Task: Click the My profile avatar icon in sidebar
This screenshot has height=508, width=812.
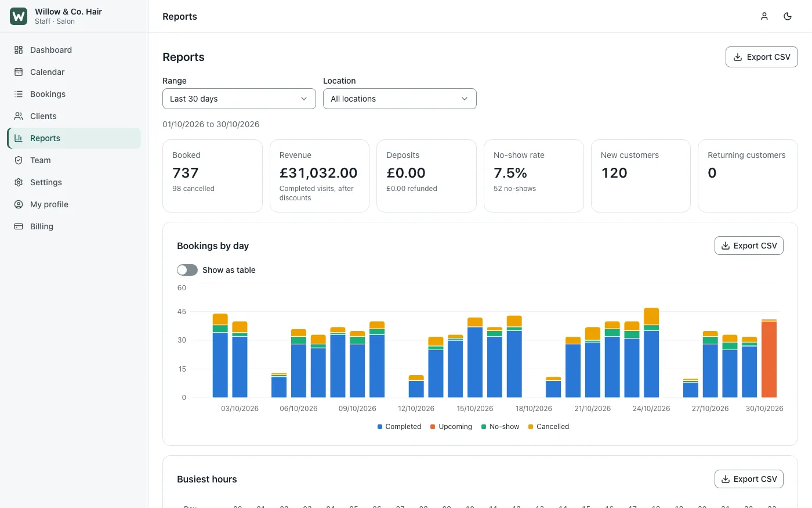Action: click(x=19, y=204)
